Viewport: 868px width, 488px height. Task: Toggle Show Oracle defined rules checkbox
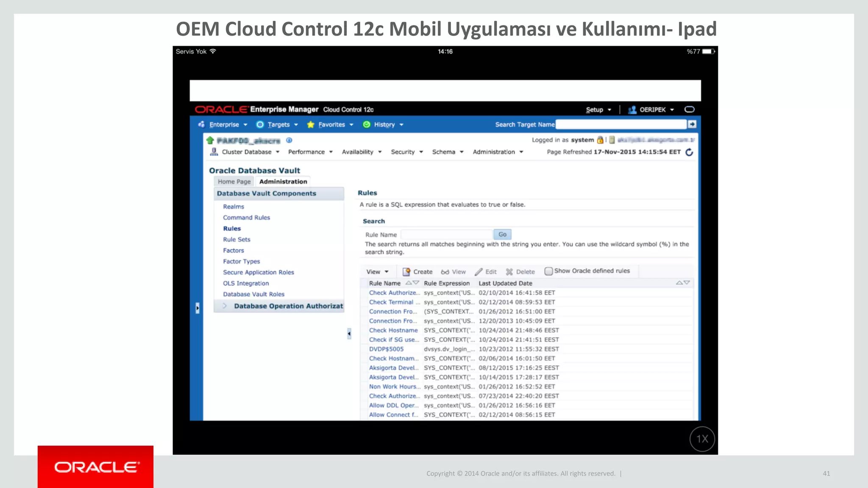tap(548, 271)
